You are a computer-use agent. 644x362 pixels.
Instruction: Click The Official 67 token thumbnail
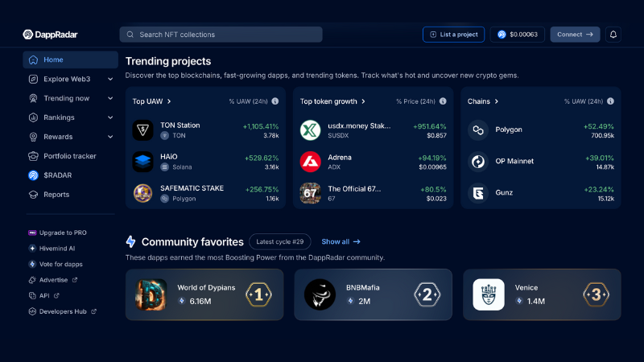tap(310, 193)
